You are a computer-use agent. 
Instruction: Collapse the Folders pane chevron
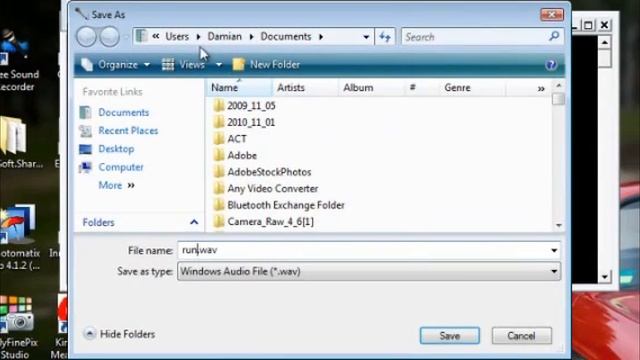pos(194,222)
